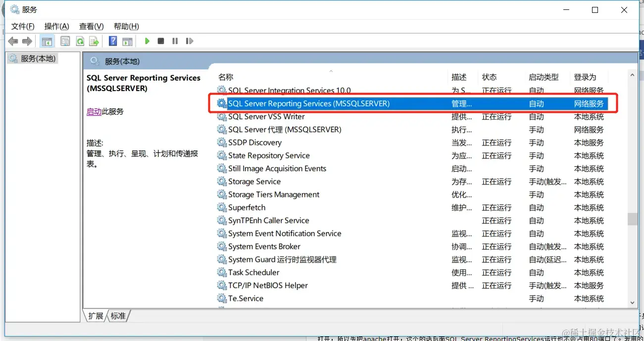Select SynTPEnh Caller Service row
Screen dimensions: 644x341
pyautogui.click(x=412, y=221)
